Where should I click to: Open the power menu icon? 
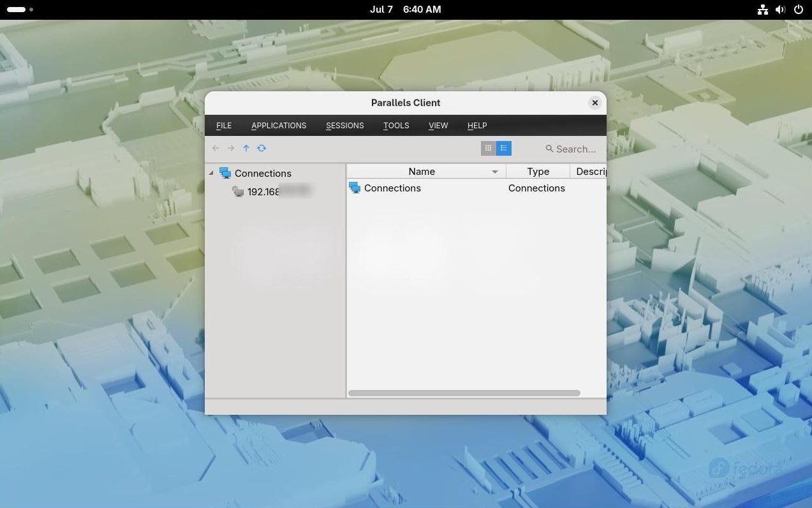(x=798, y=10)
